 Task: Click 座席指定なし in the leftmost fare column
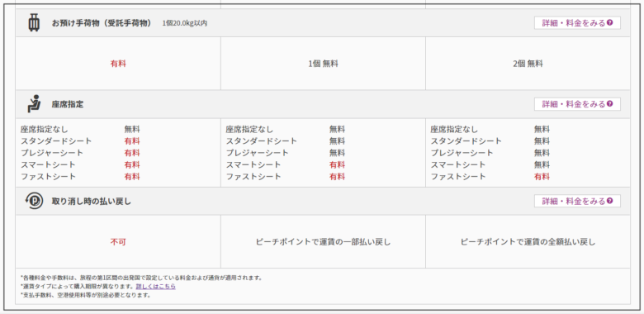(x=45, y=130)
